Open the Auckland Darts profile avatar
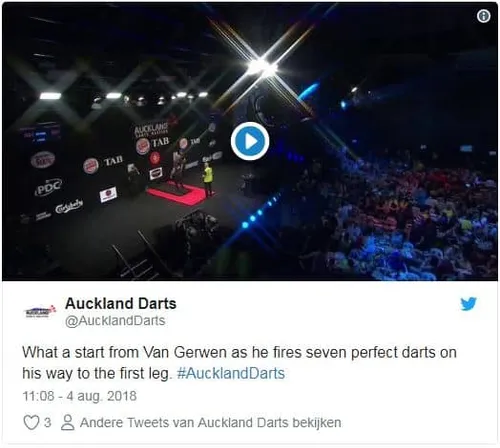 pos(41,311)
